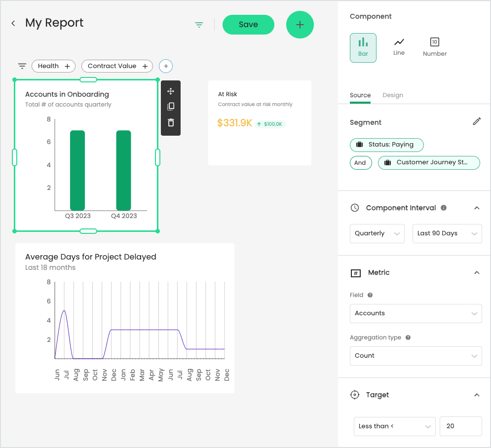The width and height of the screenshot is (491, 448).
Task: Choose the Number component type
Action: [435, 47]
